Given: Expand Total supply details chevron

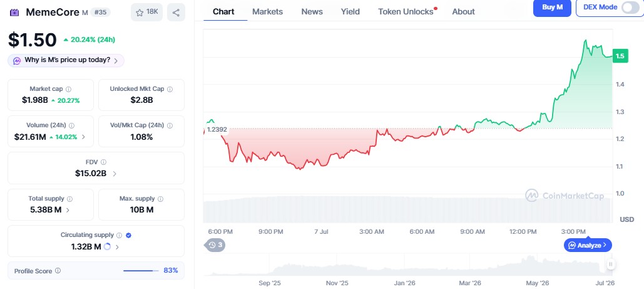Looking at the screenshot, I should point(68,210).
